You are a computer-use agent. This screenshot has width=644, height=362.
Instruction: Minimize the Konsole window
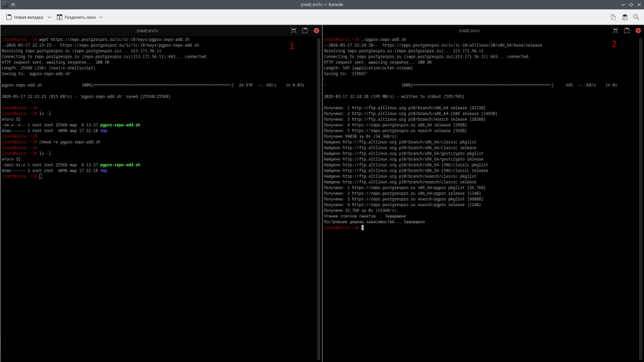pyautogui.click(x=623, y=4)
